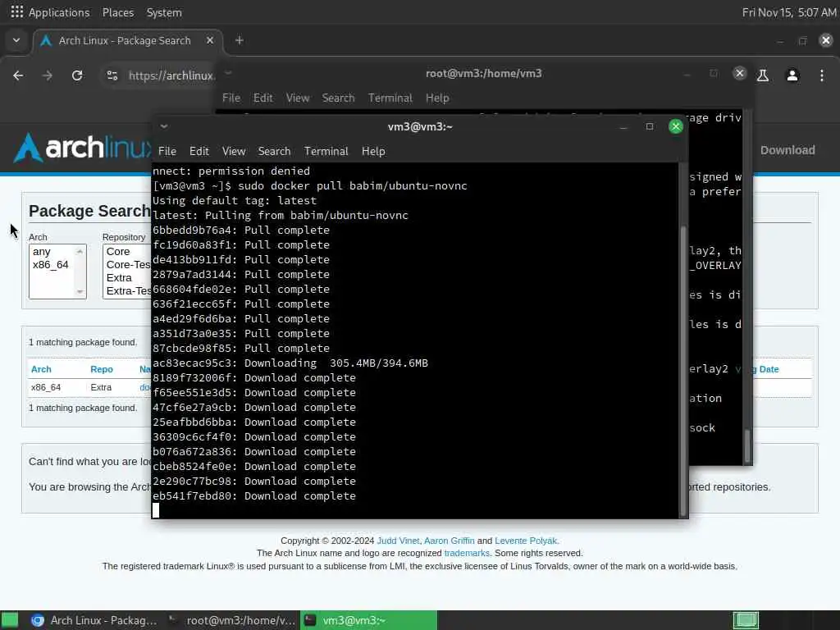Open the browser three-dot menu
Image resolution: width=840 pixels, height=630 pixels.
(x=822, y=75)
